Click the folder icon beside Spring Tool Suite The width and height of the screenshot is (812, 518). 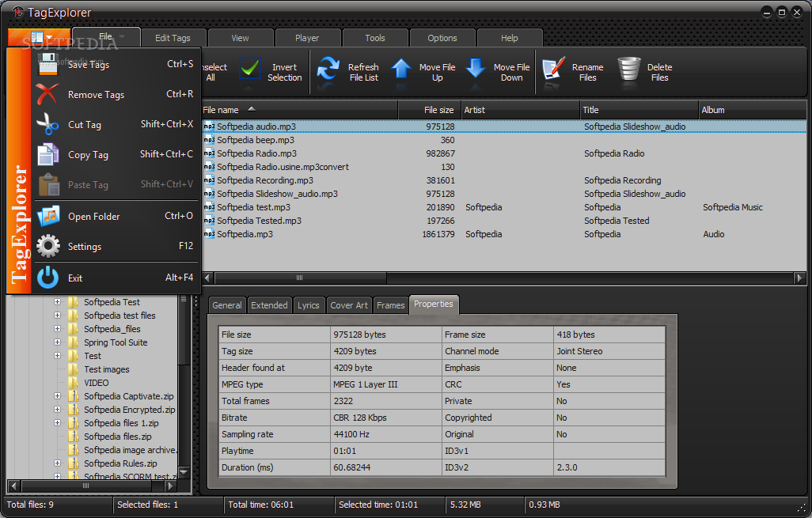point(74,342)
